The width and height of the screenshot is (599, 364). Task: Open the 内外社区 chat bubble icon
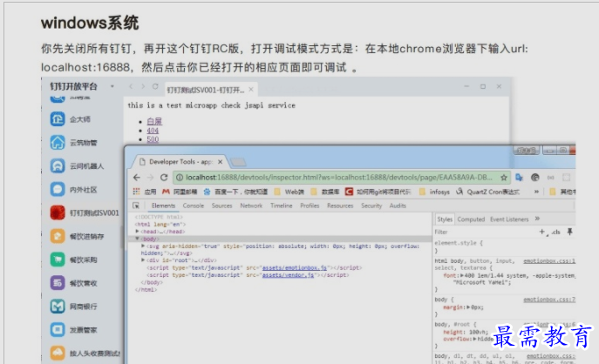pos(58,189)
